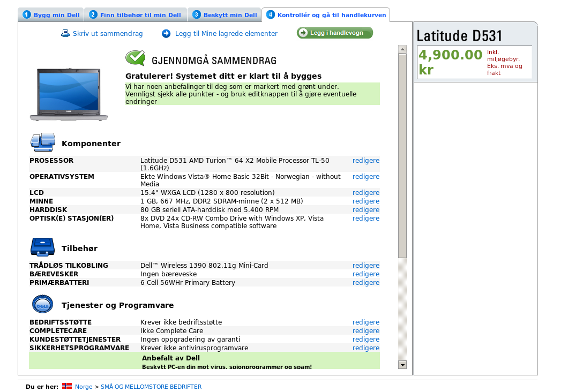The image size is (568, 392).
Task: Click redigere for BEDRIFTSSTØTTE row
Action: click(366, 322)
